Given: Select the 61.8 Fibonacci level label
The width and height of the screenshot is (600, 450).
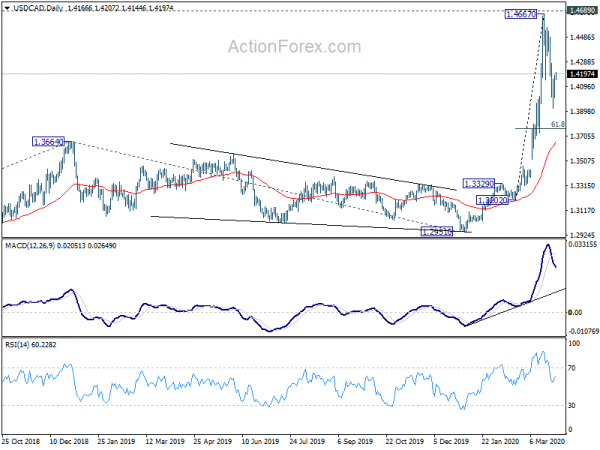Looking at the screenshot, I should pos(558,124).
